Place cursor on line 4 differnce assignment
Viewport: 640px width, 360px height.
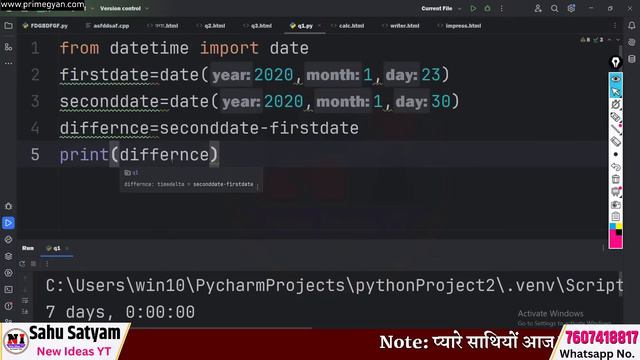click(209, 128)
